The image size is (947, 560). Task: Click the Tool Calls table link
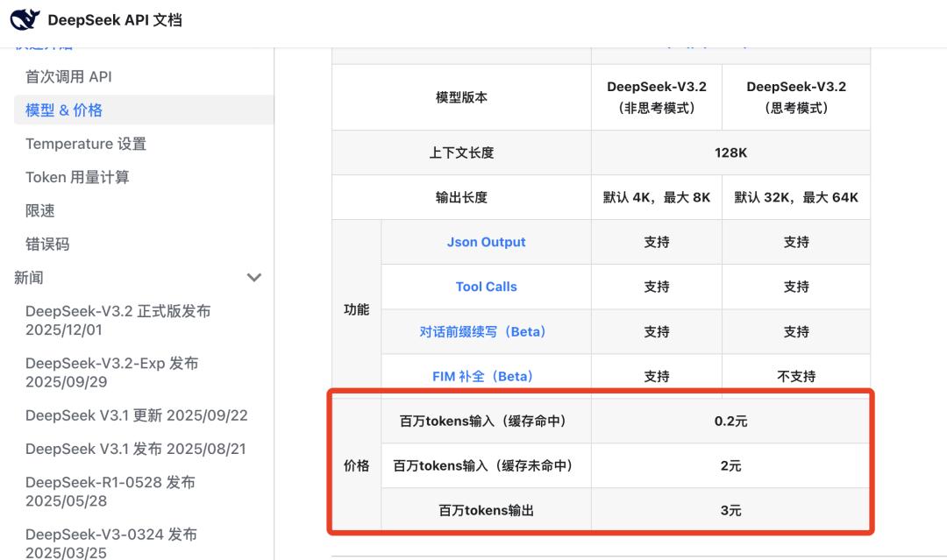[x=486, y=287]
